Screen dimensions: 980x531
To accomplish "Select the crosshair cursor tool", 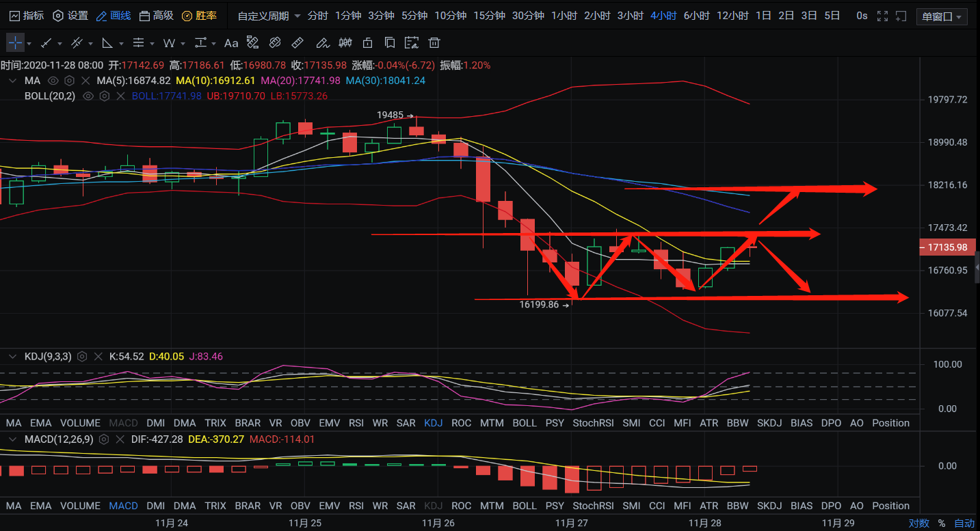I will [15, 43].
